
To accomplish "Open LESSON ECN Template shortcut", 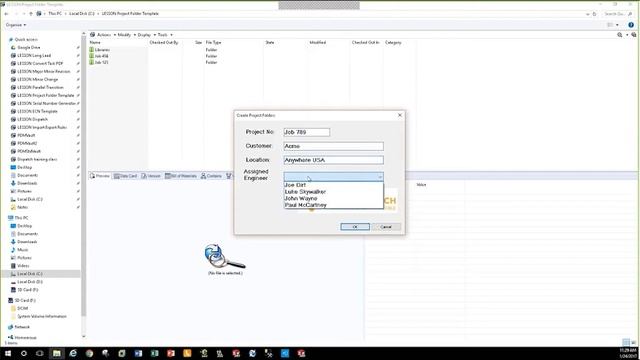I will coord(37,111).
